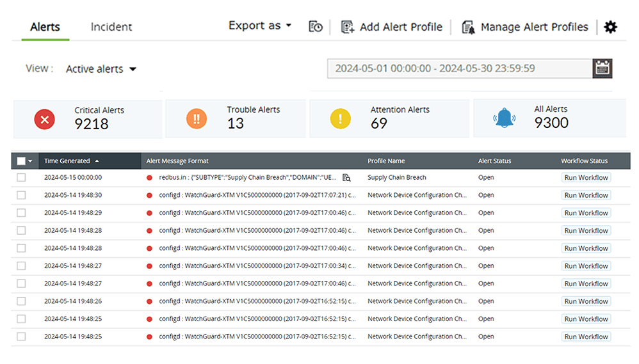This screenshot has height=364, width=639.
Task: Click Open status in Supply Chain Breach row
Action: 486,177
